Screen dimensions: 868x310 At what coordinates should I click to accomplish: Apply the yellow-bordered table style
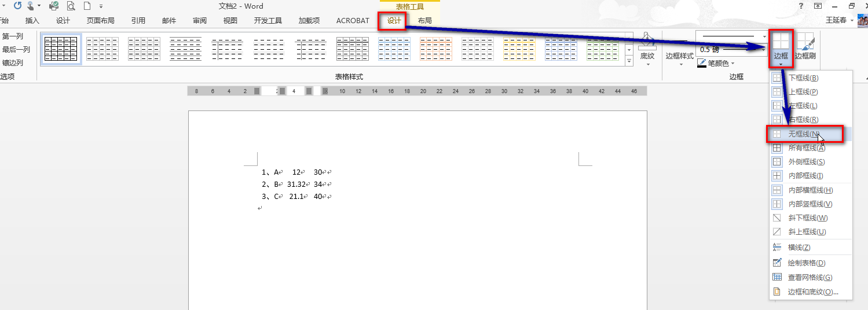pyautogui.click(x=519, y=49)
